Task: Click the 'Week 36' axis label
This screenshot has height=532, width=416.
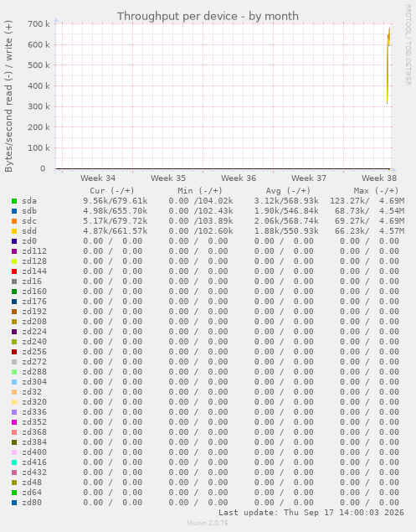Action: [239, 178]
